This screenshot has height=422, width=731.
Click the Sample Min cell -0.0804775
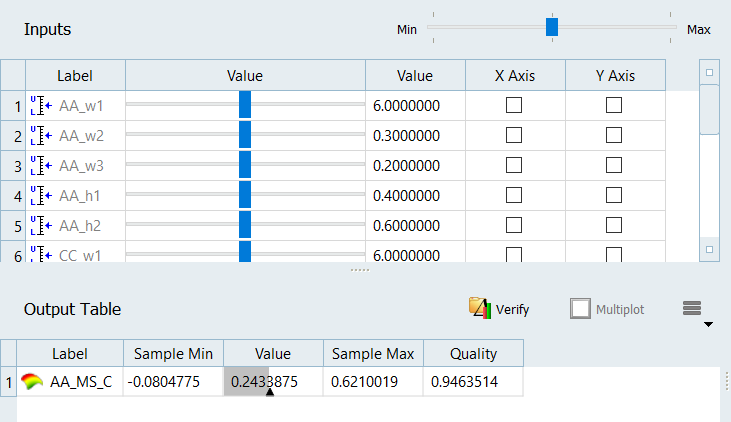point(173,381)
